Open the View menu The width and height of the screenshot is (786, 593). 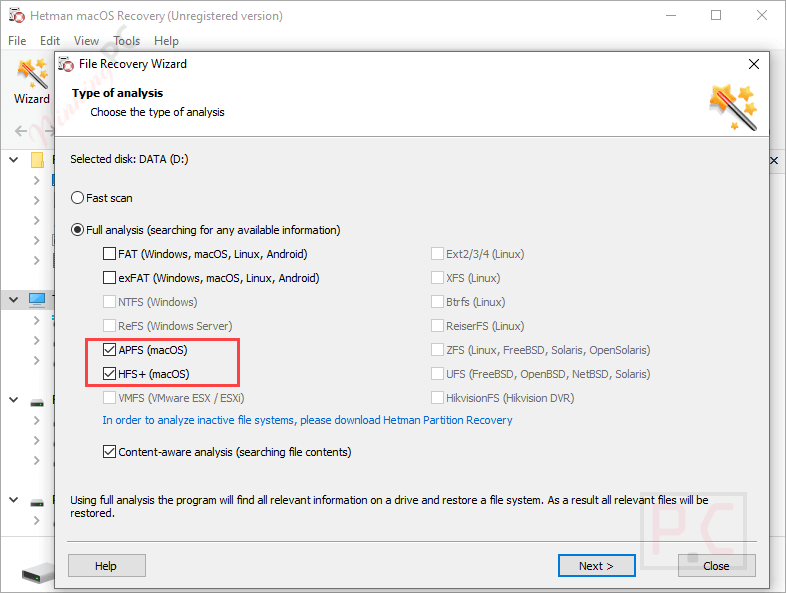click(86, 41)
